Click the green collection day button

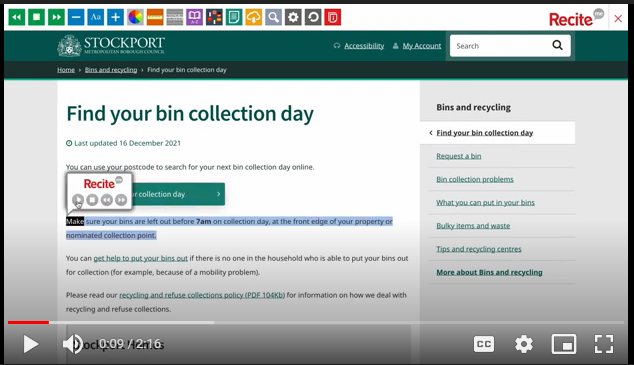(x=178, y=194)
